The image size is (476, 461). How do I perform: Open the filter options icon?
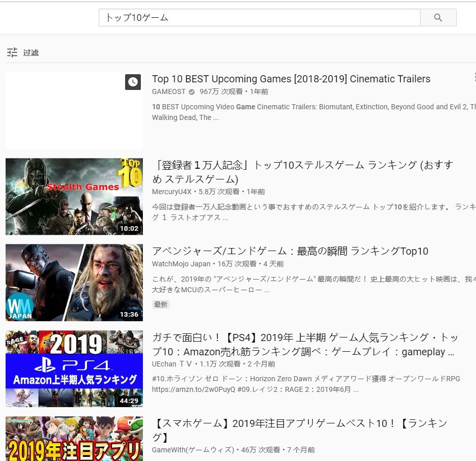[x=12, y=52]
